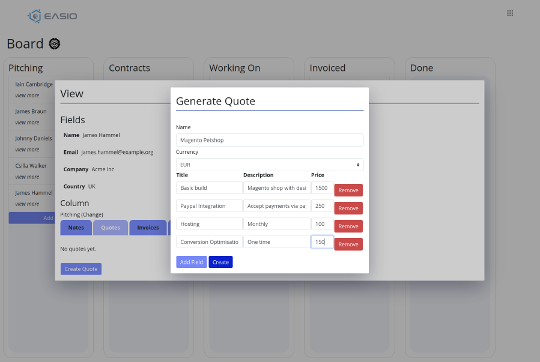Remove the Paypal Integration row
This screenshot has height=362, width=540.
(x=348, y=208)
